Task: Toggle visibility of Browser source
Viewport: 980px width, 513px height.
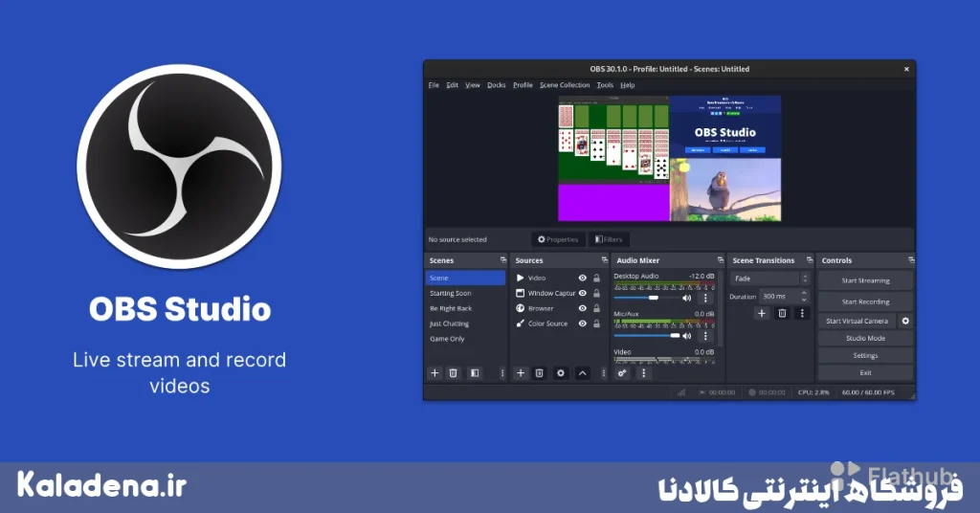Action: pyautogui.click(x=583, y=308)
